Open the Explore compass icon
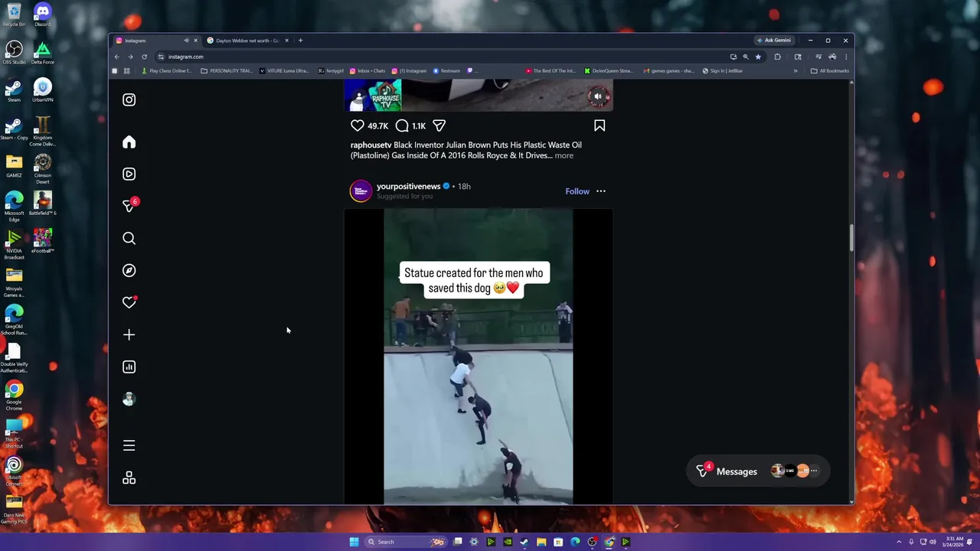The width and height of the screenshot is (980, 551). pyautogui.click(x=129, y=271)
